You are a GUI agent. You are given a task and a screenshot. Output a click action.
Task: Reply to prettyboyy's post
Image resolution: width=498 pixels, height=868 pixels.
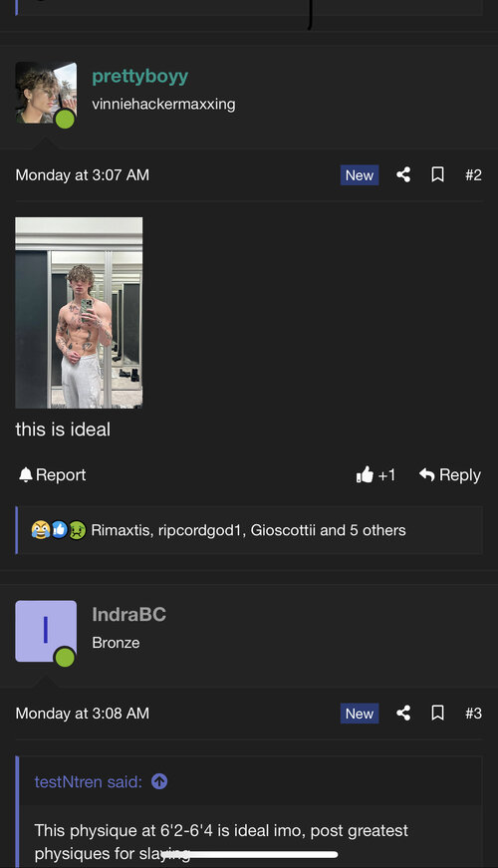450,474
